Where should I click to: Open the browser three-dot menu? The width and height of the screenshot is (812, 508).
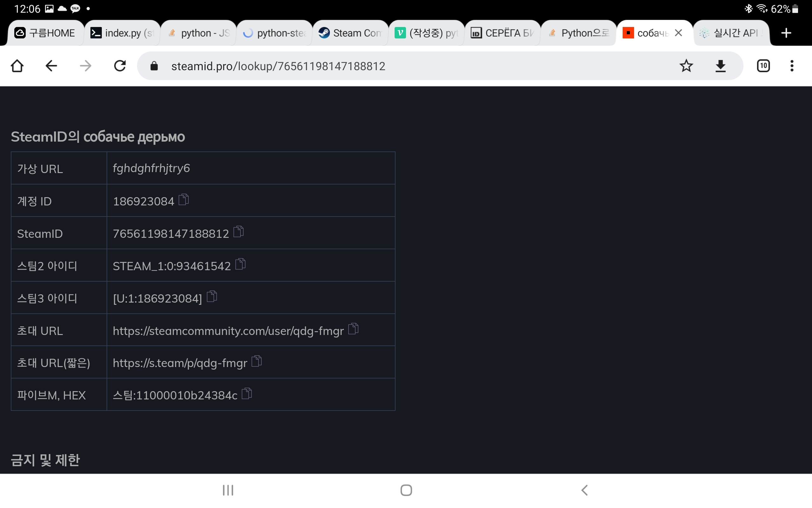coord(792,66)
